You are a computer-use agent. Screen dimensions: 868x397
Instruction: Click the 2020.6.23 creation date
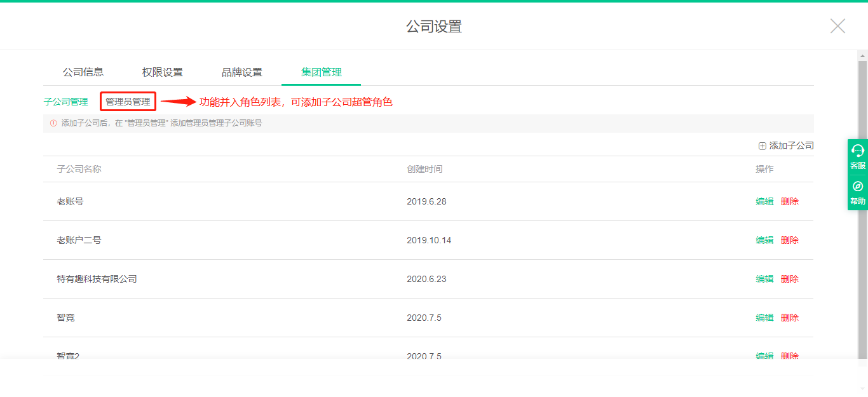click(x=426, y=279)
